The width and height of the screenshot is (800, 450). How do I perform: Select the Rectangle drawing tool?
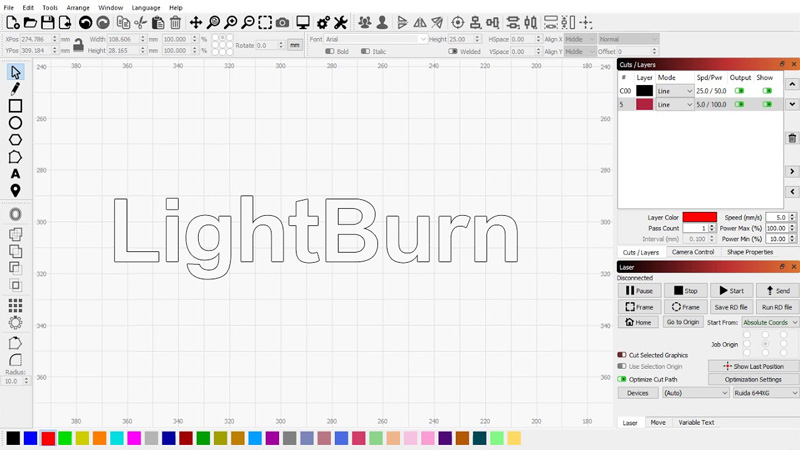15,106
